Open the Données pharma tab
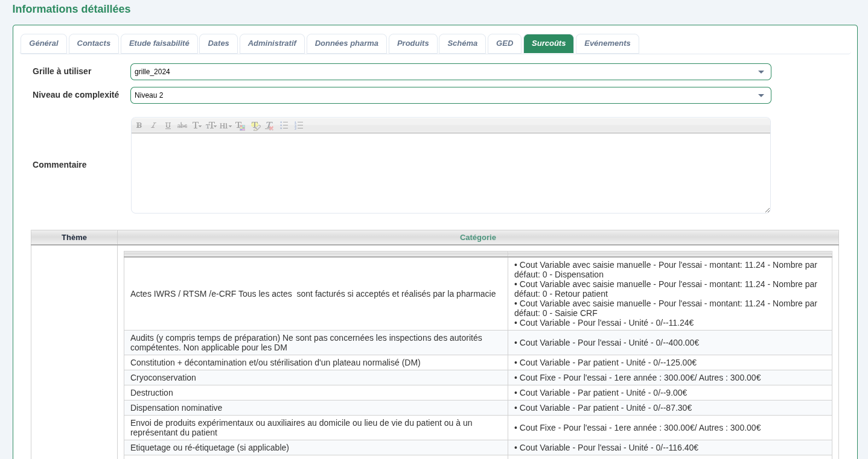The width and height of the screenshot is (868, 459). click(346, 43)
